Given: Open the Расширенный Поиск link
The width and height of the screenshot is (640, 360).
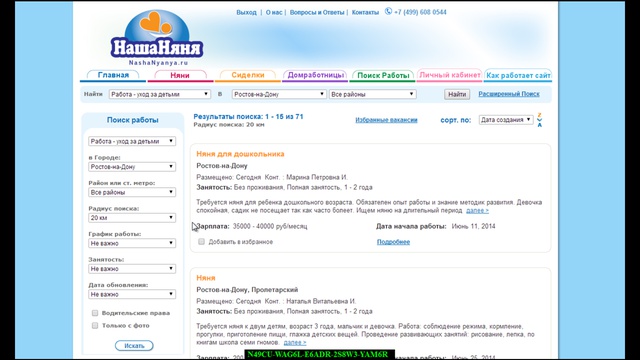Looking at the screenshot, I should point(509,94).
